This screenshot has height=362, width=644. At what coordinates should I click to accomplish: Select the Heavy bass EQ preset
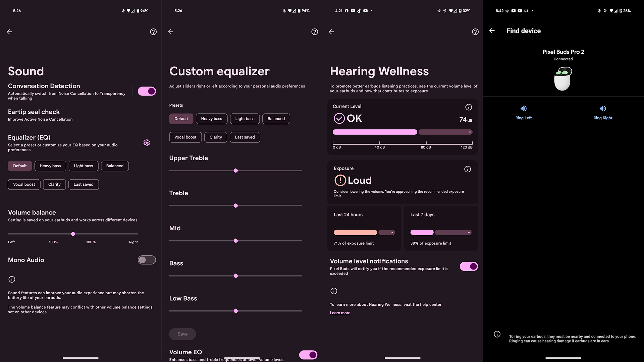pos(50,166)
